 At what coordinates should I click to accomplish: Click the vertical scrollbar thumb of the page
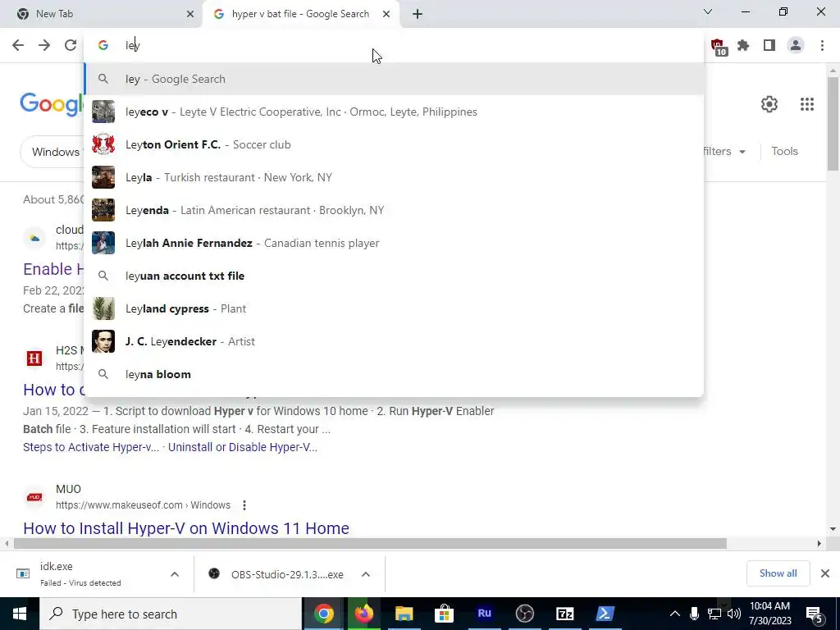[x=833, y=125]
